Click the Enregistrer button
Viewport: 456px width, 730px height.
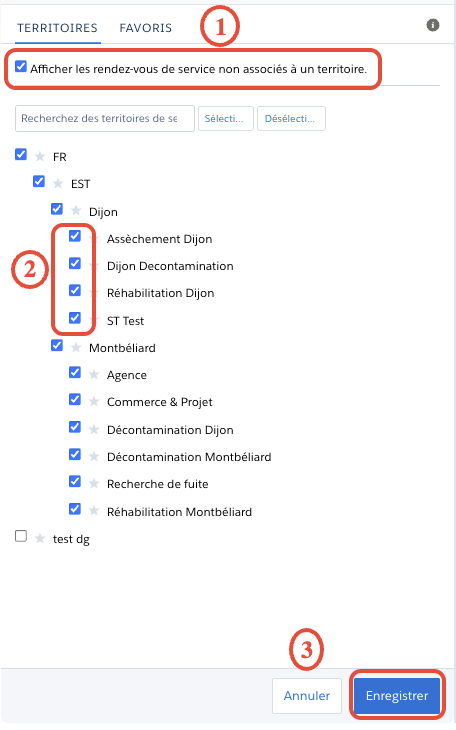point(396,696)
